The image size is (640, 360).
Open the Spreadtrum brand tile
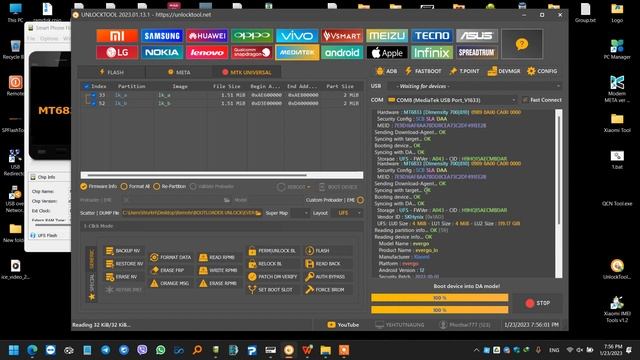click(x=477, y=53)
